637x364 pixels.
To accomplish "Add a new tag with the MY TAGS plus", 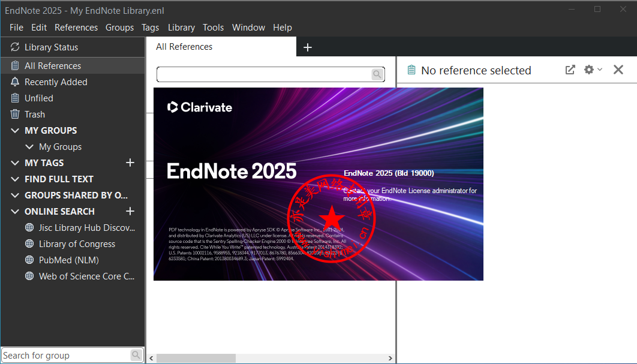I will click(130, 163).
